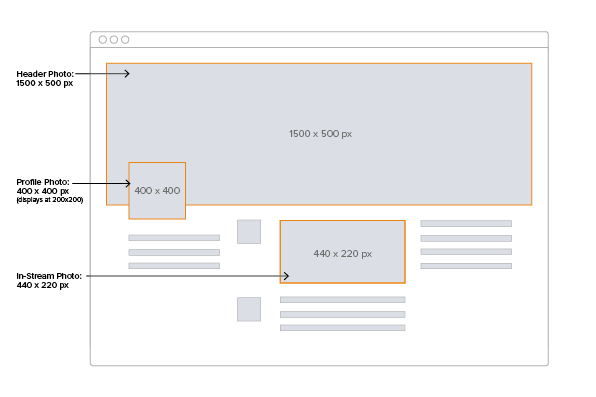Click the small avatar square beside the in-stream photo

[249, 232]
